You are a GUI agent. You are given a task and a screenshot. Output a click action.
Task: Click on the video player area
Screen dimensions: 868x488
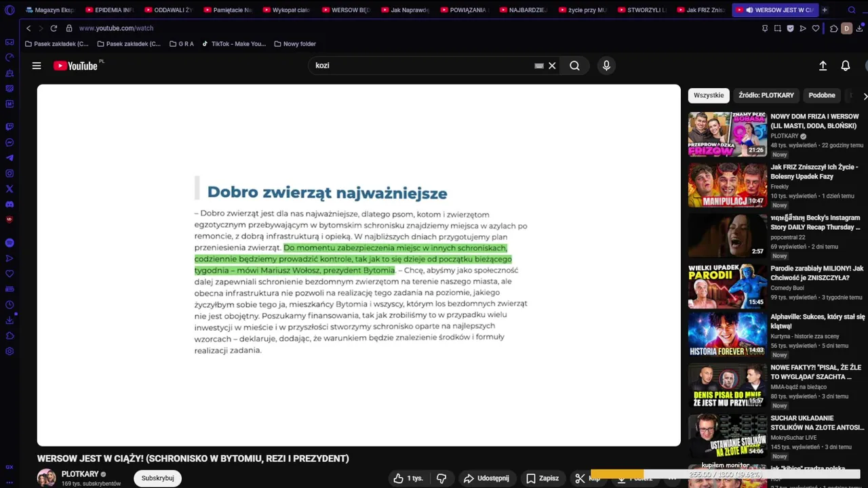click(359, 265)
